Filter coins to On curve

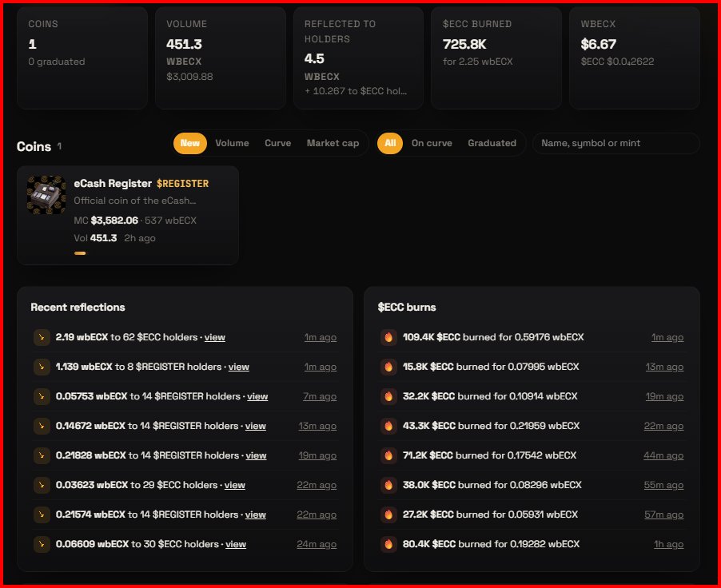tap(432, 143)
